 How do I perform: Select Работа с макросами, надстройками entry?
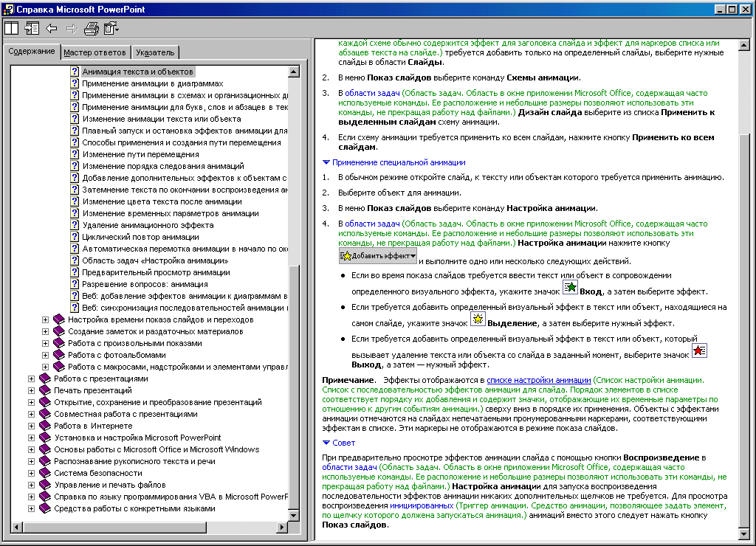(178, 367)
